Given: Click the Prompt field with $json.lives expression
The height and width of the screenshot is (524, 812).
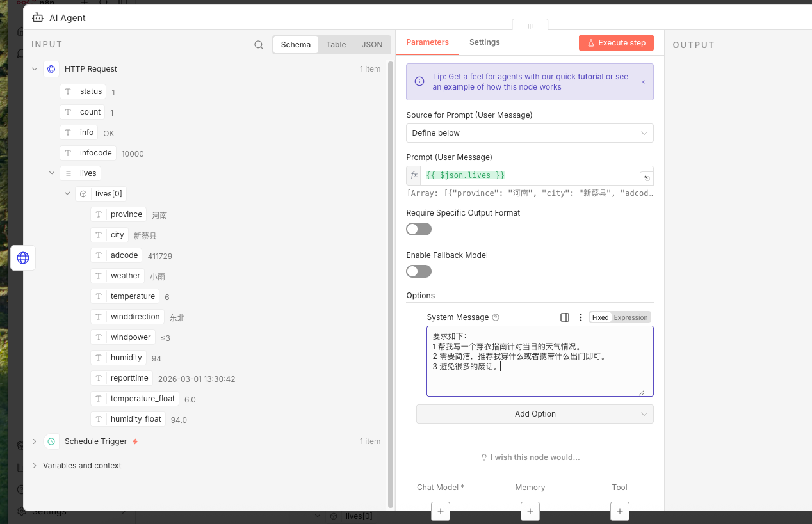Looking at the screenshot, I should [x=530, y=175].
